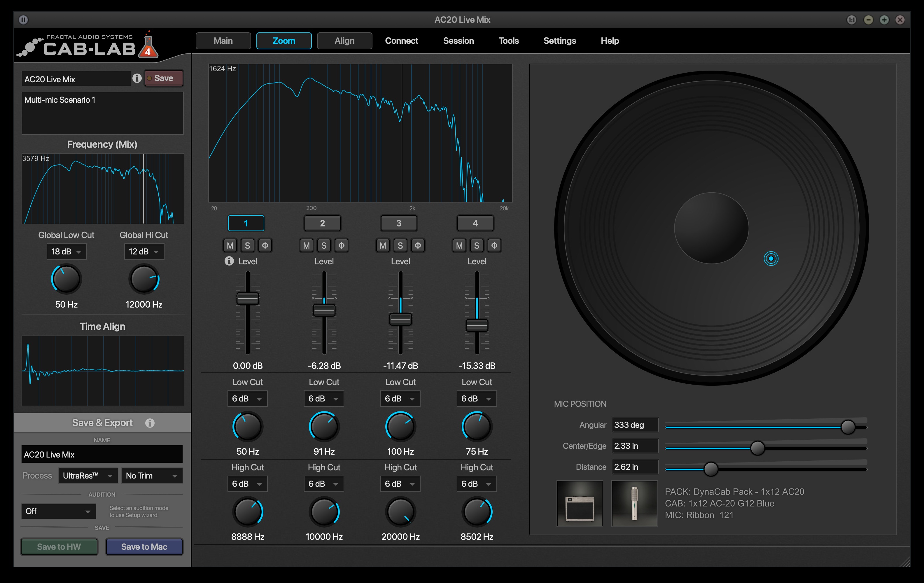Click the Distance slider handle

pos(711,469)
